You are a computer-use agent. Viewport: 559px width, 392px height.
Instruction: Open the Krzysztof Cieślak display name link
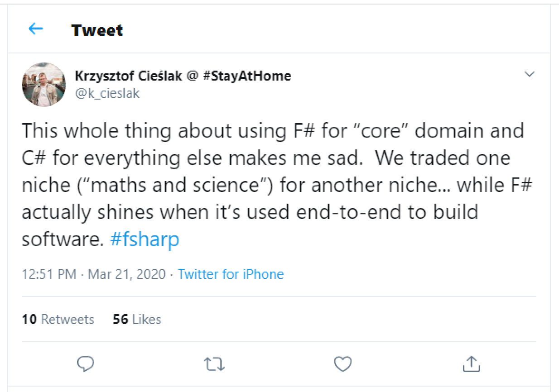[130, 76]
